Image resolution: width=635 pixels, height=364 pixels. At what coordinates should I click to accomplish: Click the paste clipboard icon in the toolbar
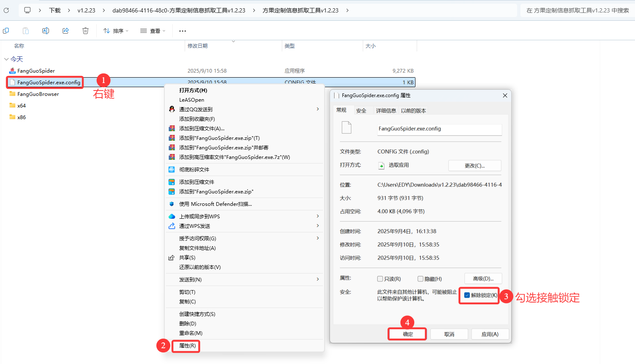pyautogui.click(x=26, y=31)
